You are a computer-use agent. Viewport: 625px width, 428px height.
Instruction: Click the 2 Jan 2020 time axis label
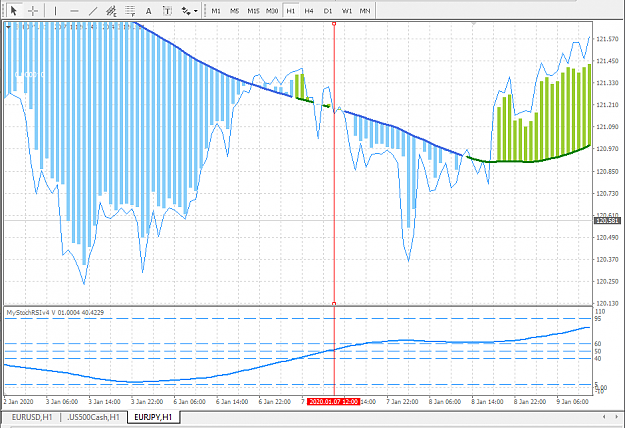(18, 402)
